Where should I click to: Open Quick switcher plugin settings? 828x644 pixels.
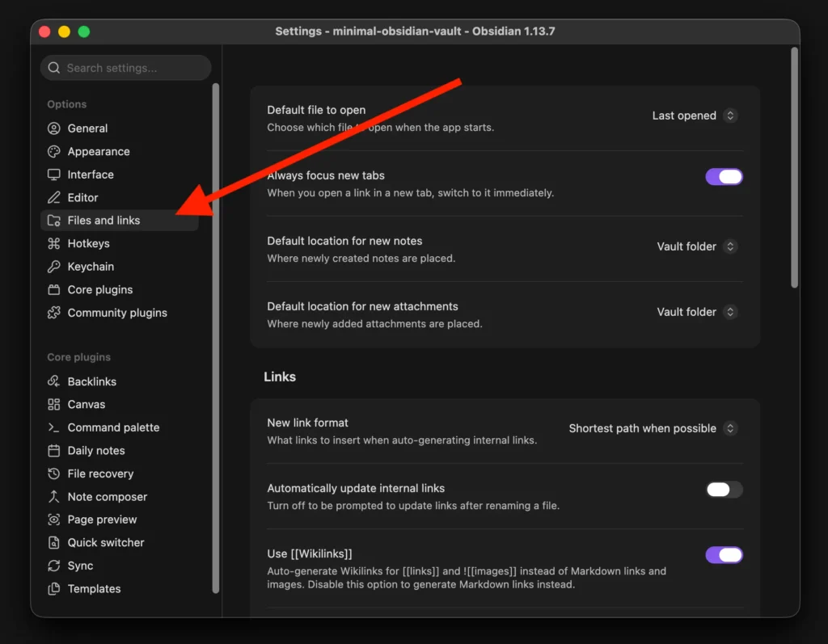tap(120, 543)
